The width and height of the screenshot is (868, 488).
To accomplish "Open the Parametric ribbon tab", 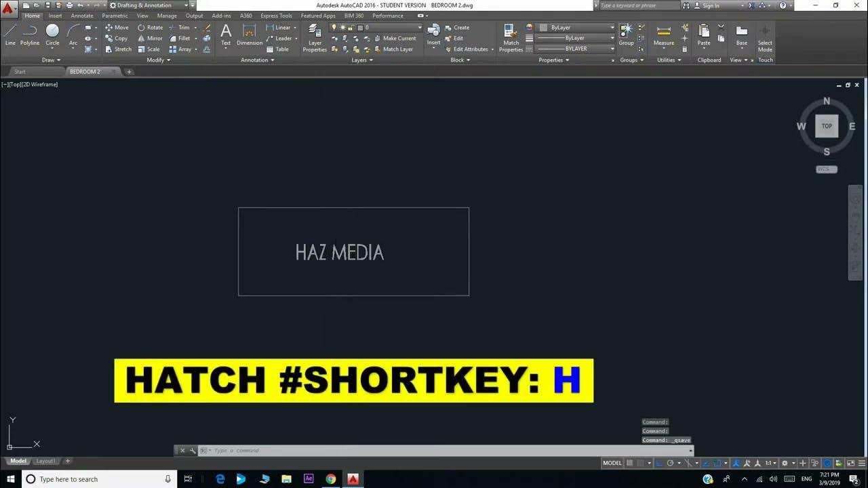I will pyautogui.click(x=115, y=16).
